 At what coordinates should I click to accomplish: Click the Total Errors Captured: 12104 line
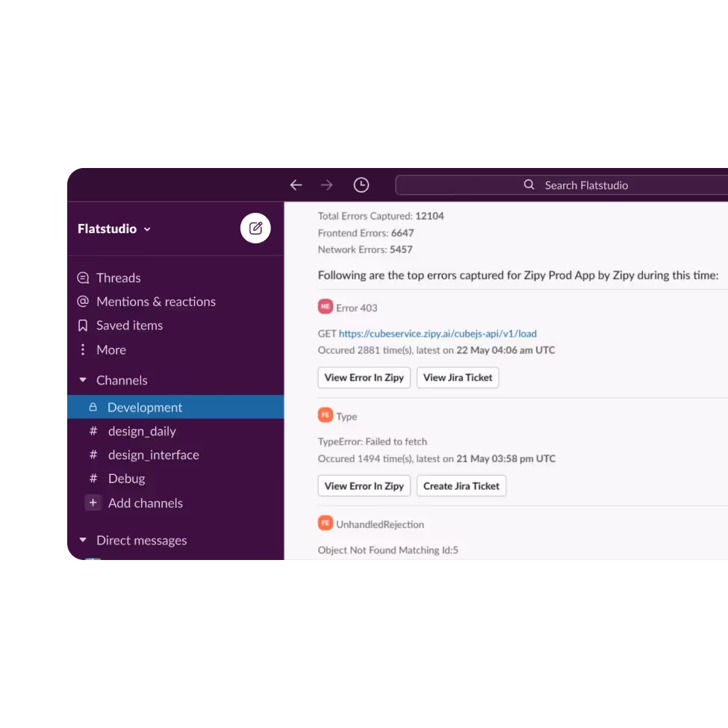coord(381,216)
